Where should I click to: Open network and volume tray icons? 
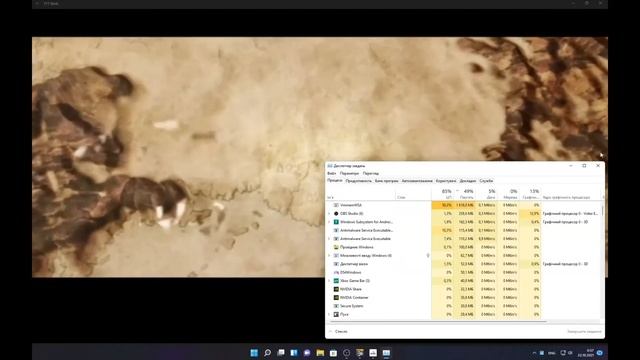(x=567, y=353)
